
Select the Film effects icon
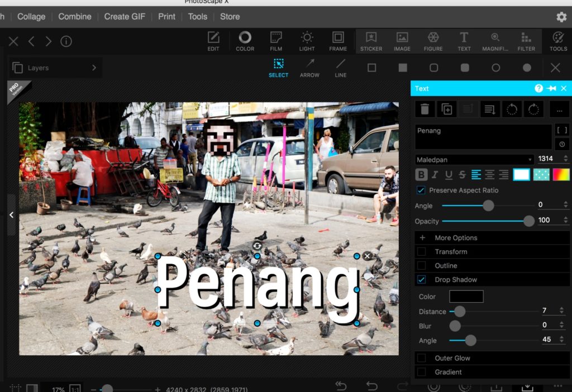276,41
